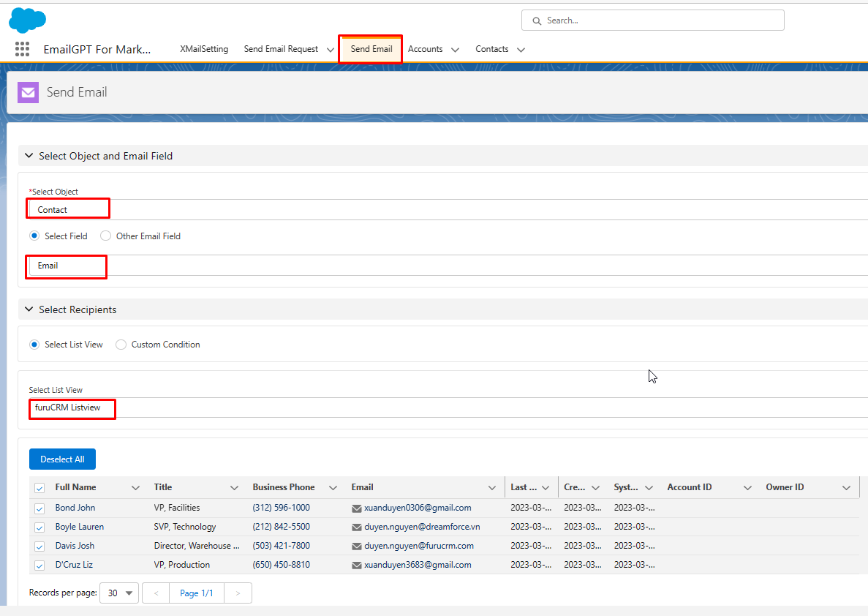
Task: Click email envelope icon for Boyle Lauren
Action: click(x=357, y=527)
